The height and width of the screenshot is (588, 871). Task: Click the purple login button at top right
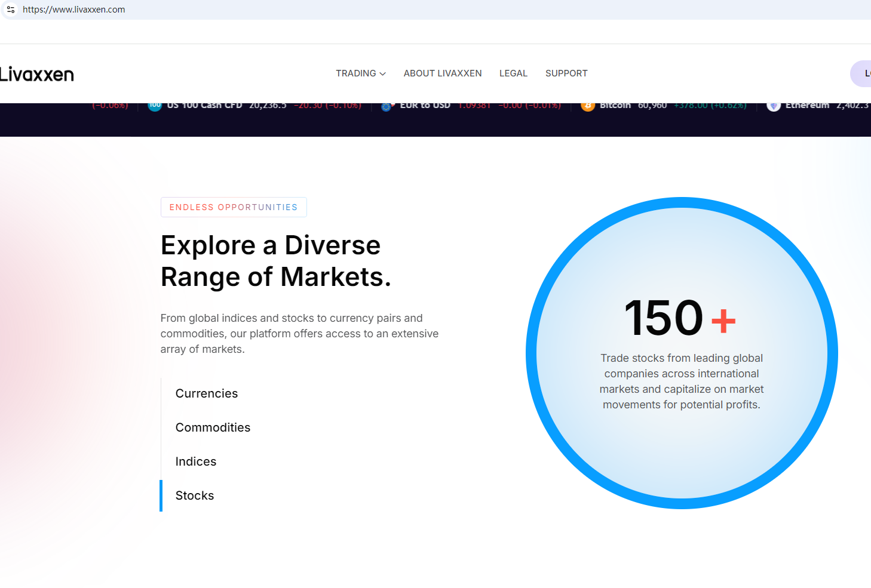(x=861, y=73)
